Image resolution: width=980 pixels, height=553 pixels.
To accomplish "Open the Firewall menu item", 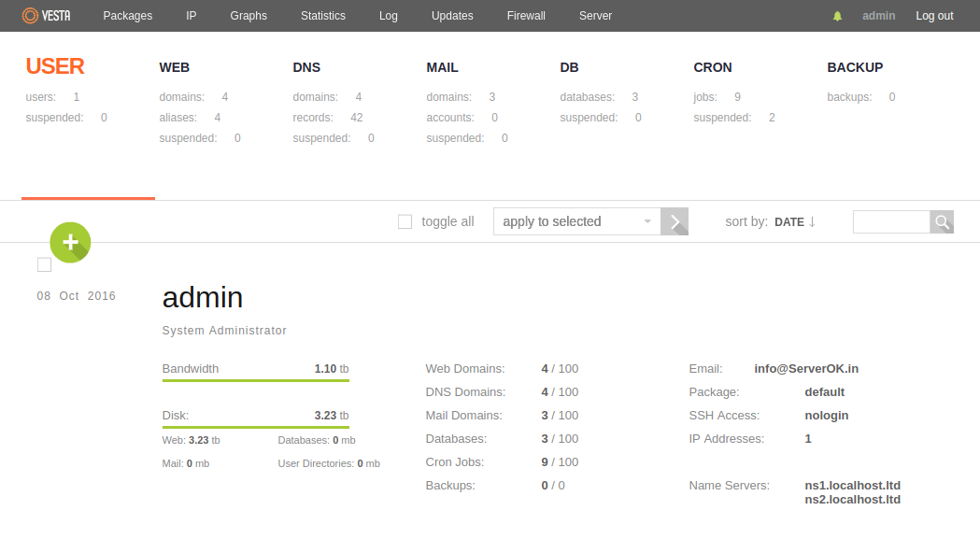I will tap(526, 15).
